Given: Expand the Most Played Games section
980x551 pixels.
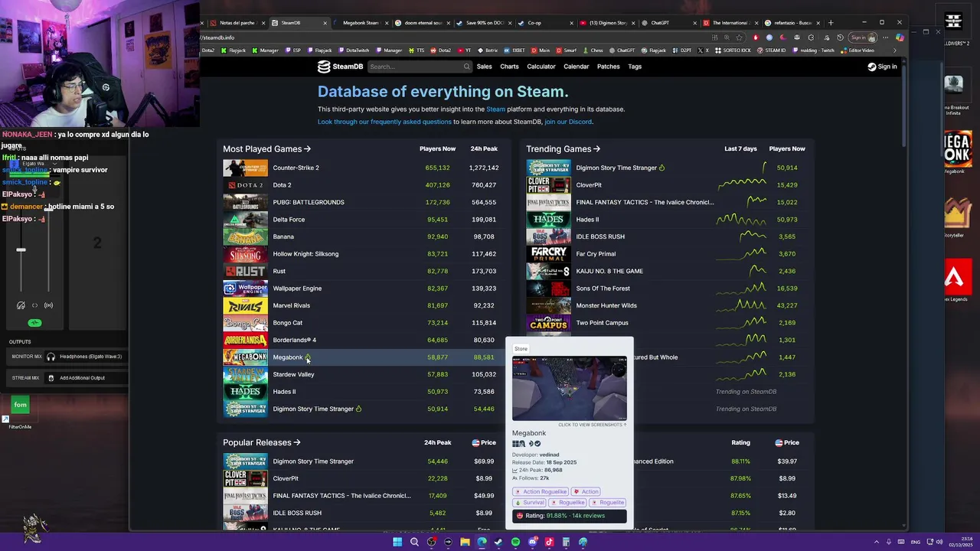Looking at the screenshot, I should pos(266,149).
